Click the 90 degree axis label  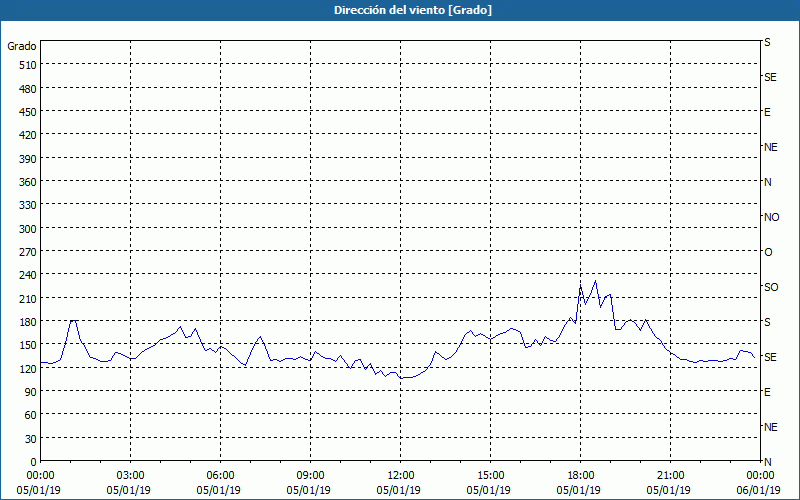pyautogui.click(x=31, y=392)
